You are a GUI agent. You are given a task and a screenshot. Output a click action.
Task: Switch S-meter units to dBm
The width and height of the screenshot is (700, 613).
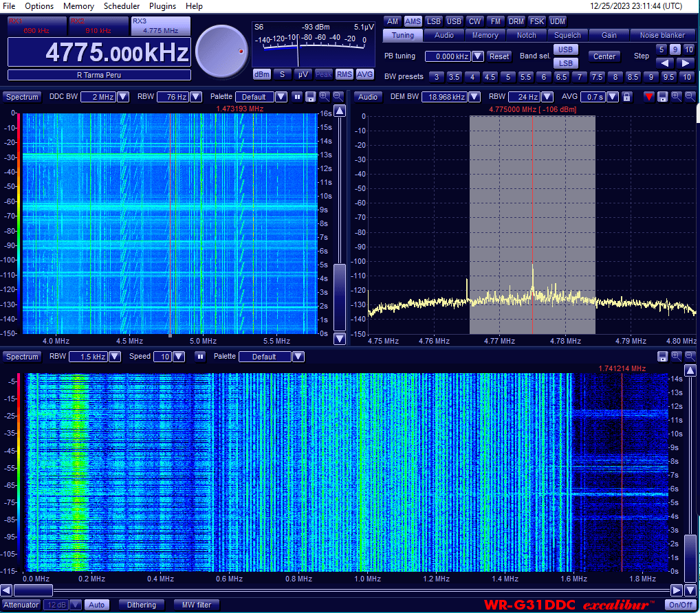pyautogui.click(x=262, y=74)
